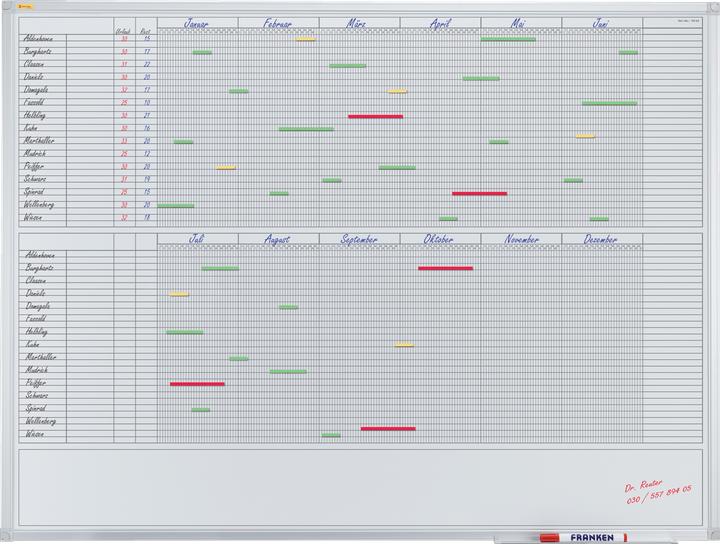This screenshot has height=544, width=720.
Task: Click the name Burghartz in the Januar–Juni section
Action: pyautogui.click(x=38, y=51)
